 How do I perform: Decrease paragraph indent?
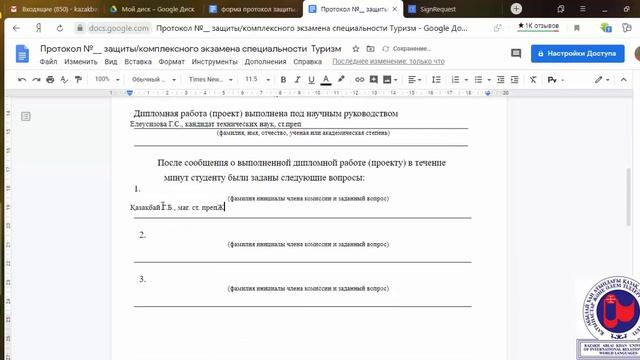tap(500, 80)
